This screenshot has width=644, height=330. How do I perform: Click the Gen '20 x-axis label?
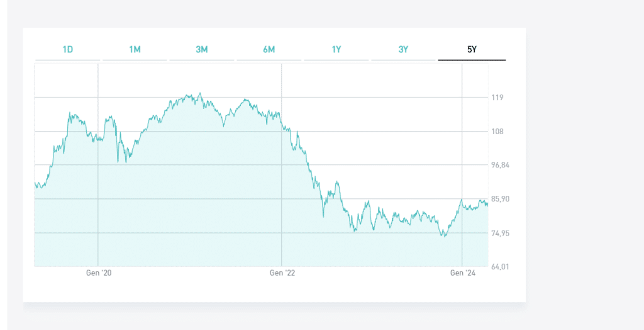99,273
